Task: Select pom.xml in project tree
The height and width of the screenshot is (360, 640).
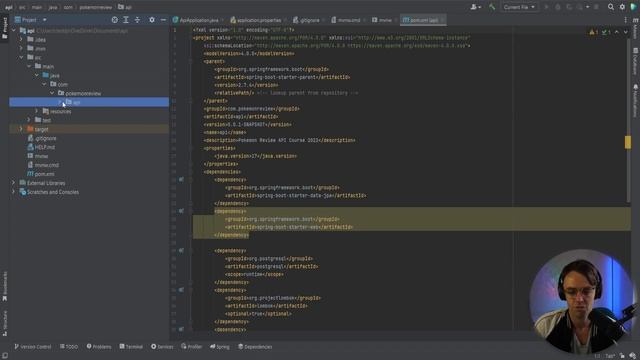Action: (x=41, y=174)
